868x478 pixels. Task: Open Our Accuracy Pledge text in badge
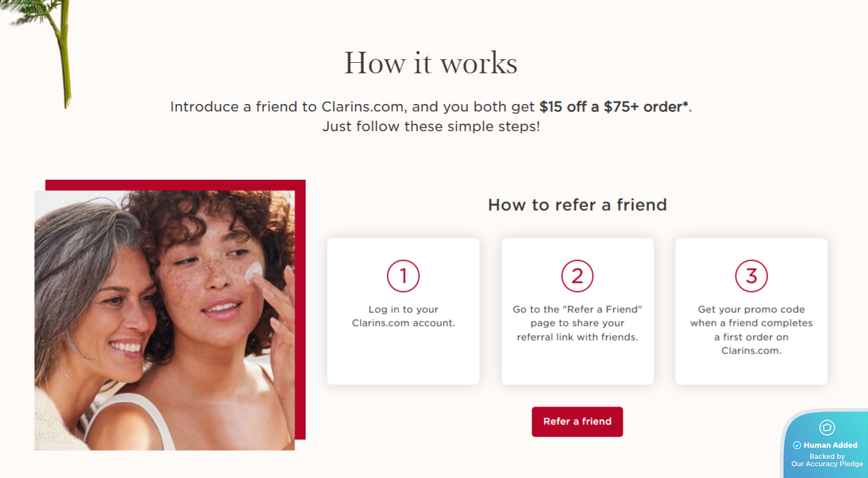[x=827, y=464]
